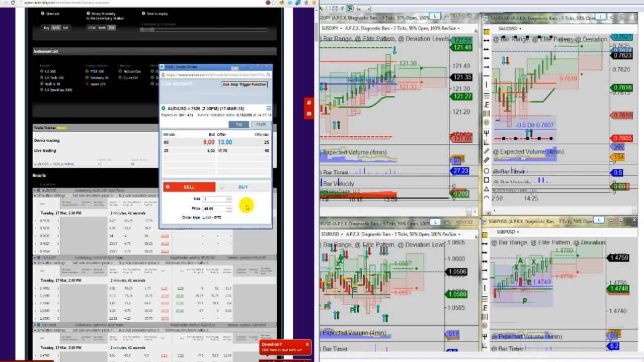Click the 13.00 offer price in ticket

click(225, 142)
